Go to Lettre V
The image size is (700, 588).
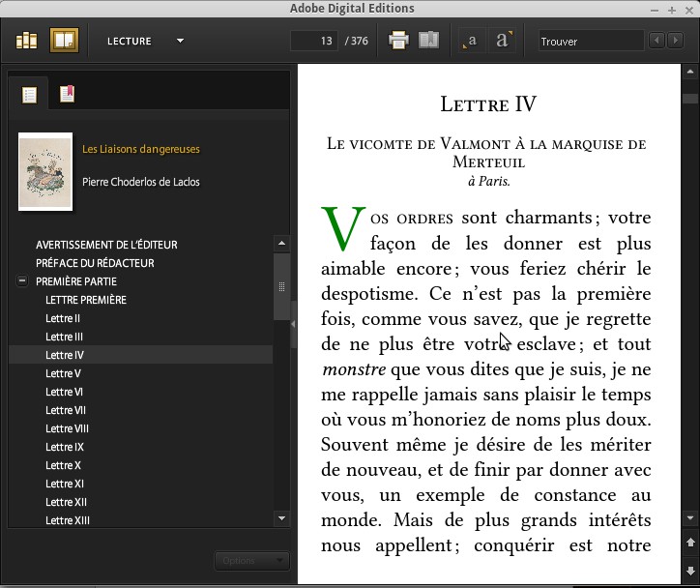(63, 373)
